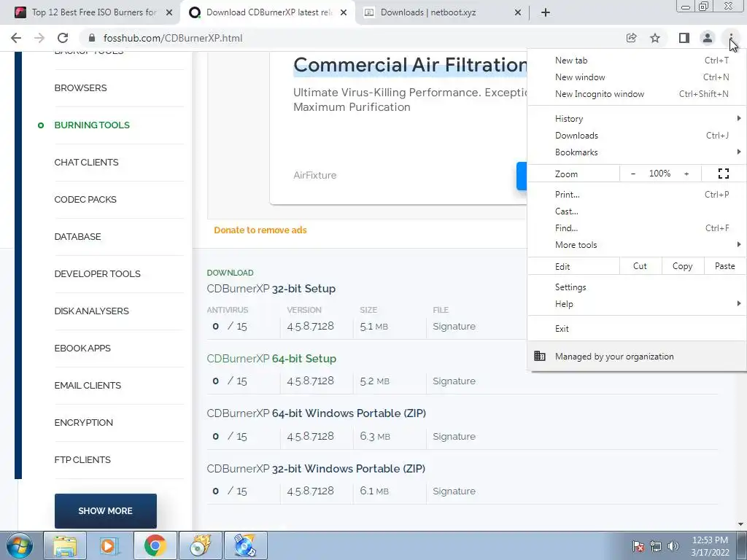Click SHOW MORE button
747x560 pixels.
click(105, 511)
